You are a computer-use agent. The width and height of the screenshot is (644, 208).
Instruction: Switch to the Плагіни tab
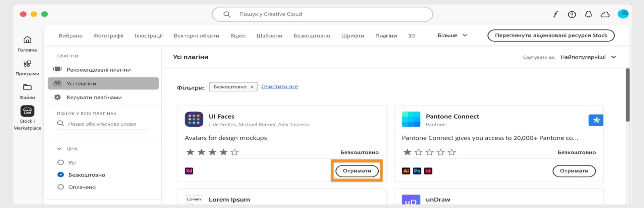coord(386,36)
